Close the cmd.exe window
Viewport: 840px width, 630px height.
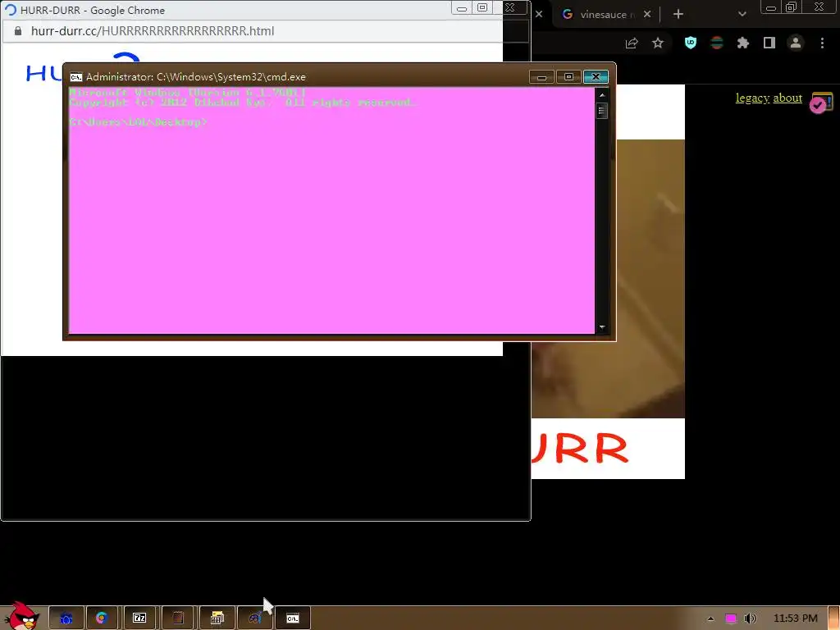[596, 77]
